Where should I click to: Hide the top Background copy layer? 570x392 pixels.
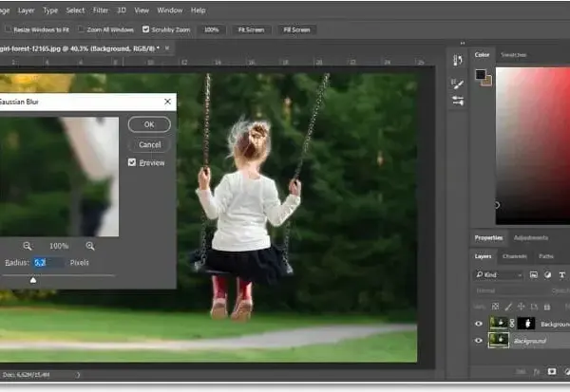(479, 323)
